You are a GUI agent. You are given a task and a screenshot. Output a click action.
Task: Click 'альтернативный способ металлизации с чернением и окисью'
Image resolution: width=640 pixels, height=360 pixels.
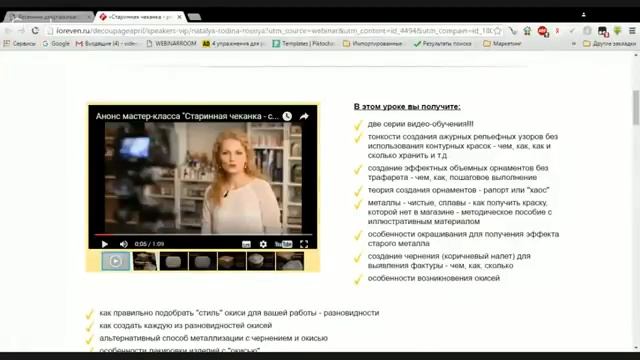pyautogui.click(x=213, y=338)
